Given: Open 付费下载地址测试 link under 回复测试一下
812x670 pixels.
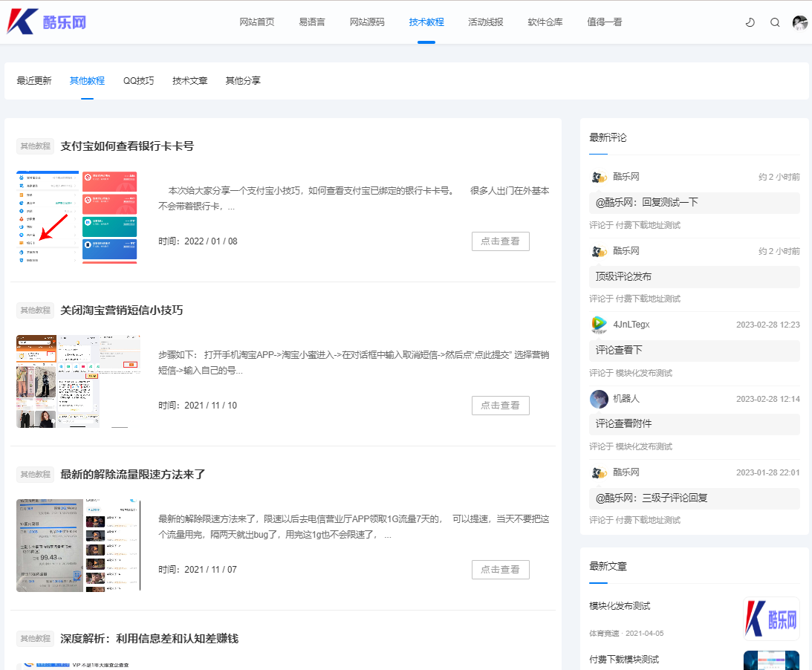Looking at the screenshot, I should [x=648, y=225].
